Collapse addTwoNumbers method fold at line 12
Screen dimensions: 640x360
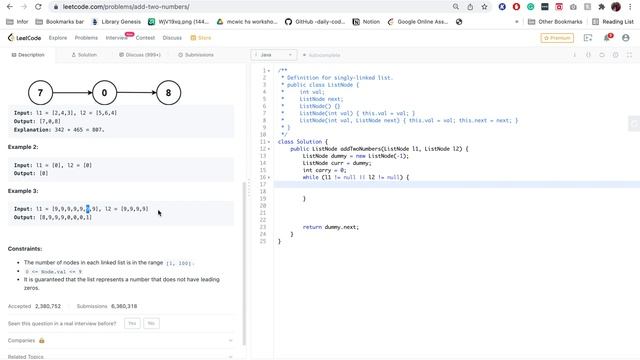pos(269,149)
